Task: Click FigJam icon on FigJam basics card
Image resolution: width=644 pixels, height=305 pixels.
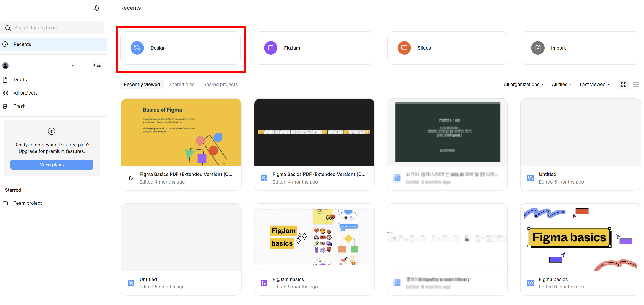Action: click(x=264, y=283)
